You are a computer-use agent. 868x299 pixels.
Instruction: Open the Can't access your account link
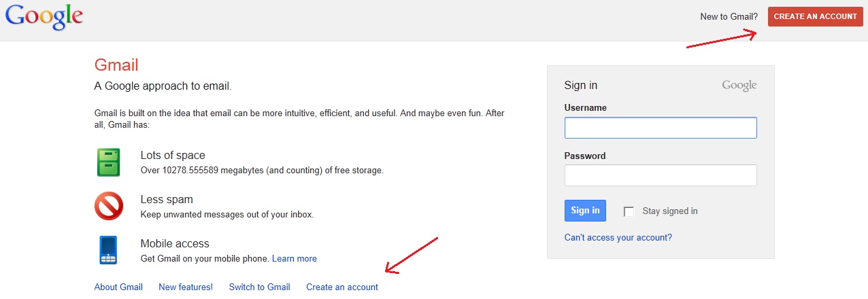point(618,238)
